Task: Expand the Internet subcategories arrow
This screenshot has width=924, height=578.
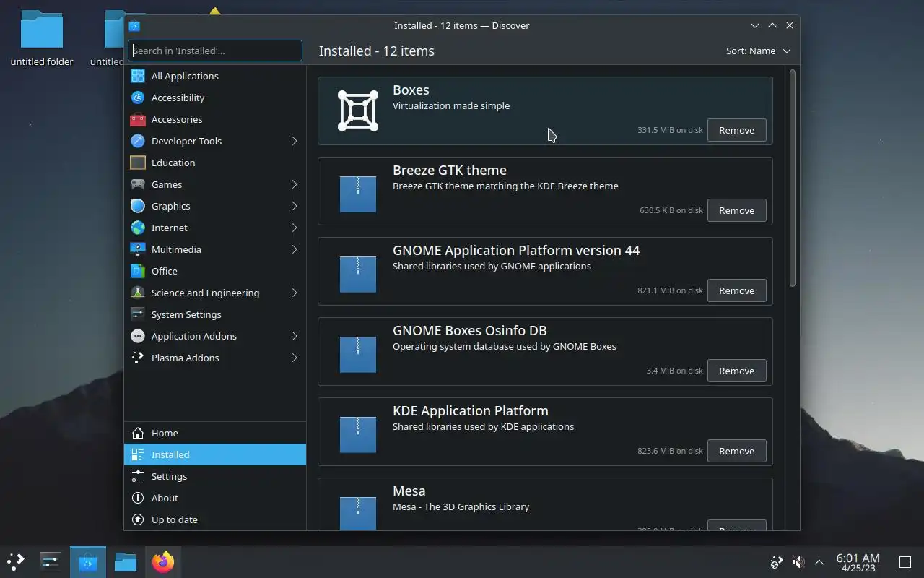Action: click(x=295, y=228)
